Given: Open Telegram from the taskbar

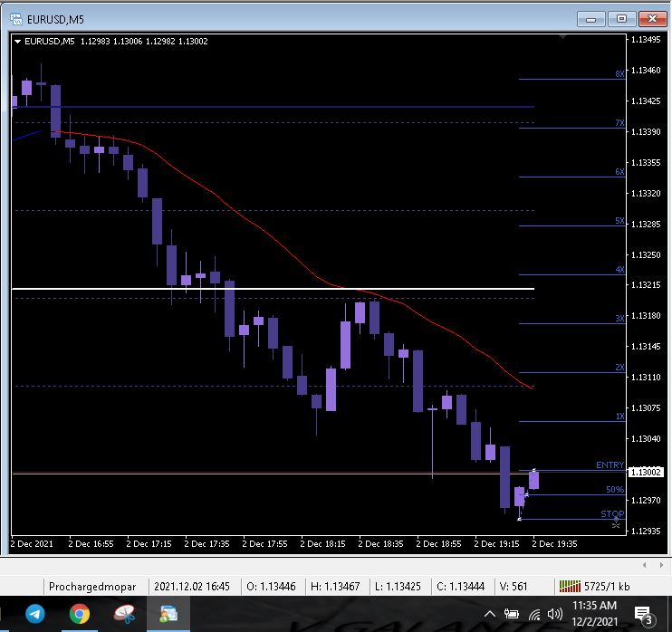Looking at the screenshot, I should coord(35,614).
